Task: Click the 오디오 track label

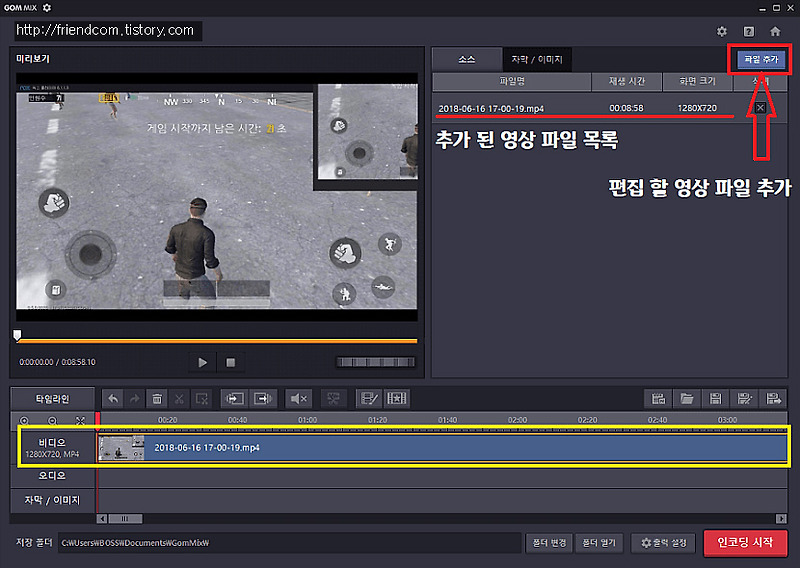Action: [x=52, y=476]
